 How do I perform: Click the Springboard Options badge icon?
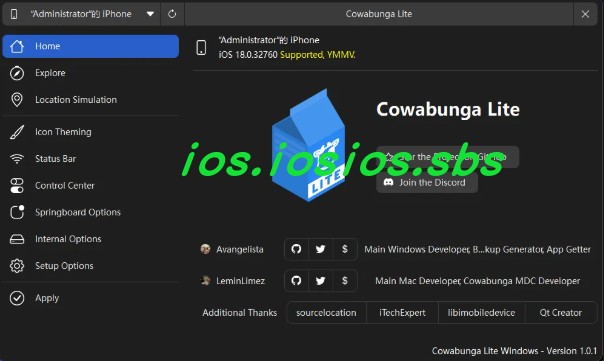pos(17,212)
